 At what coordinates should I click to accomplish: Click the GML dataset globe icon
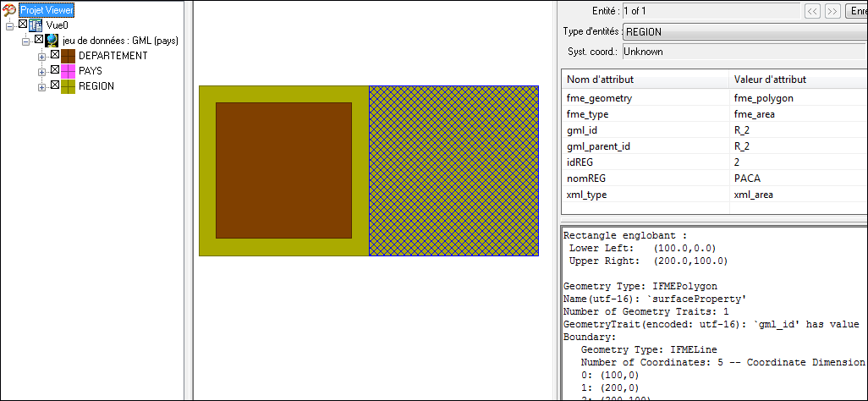pyautogui.click(x=52, y=41)
